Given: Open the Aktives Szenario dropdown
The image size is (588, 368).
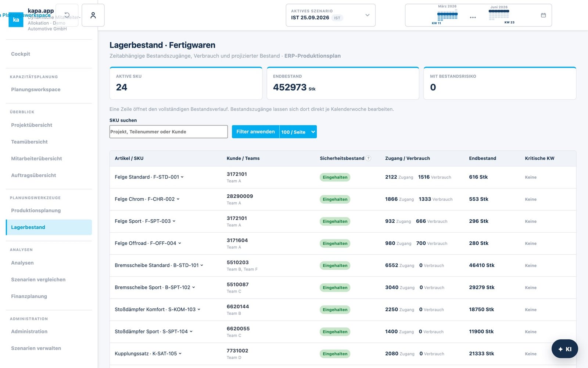Looking at the screenshot, I should 331,15.
